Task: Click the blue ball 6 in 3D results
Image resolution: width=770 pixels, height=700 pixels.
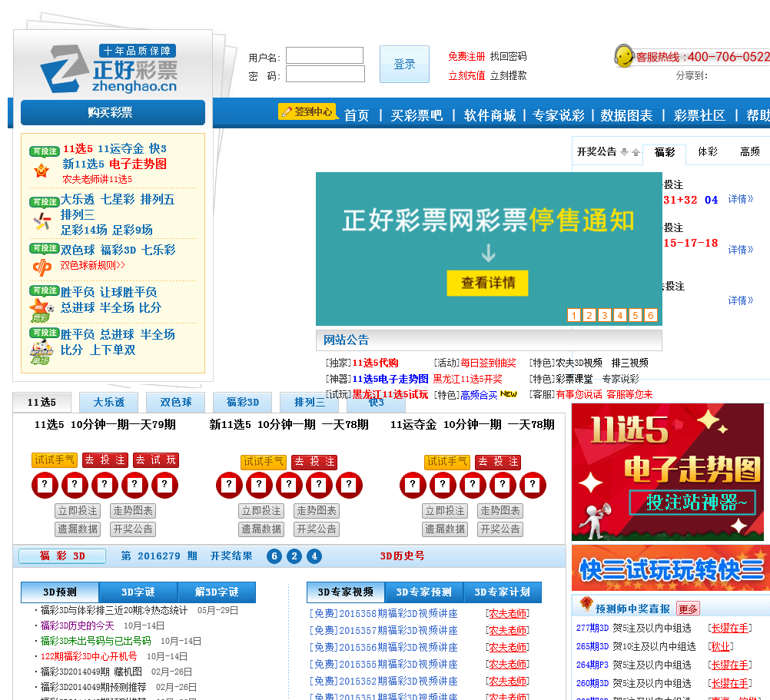Action: [x=274, y=556]
